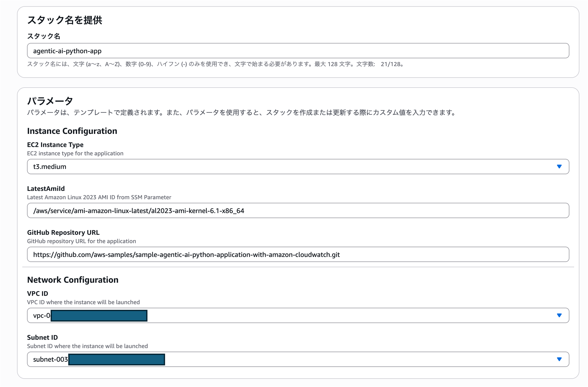Click the EC2 Instance Type dropdown arrow
Viewport: 588px width, 387px height.
click(559, 166)
